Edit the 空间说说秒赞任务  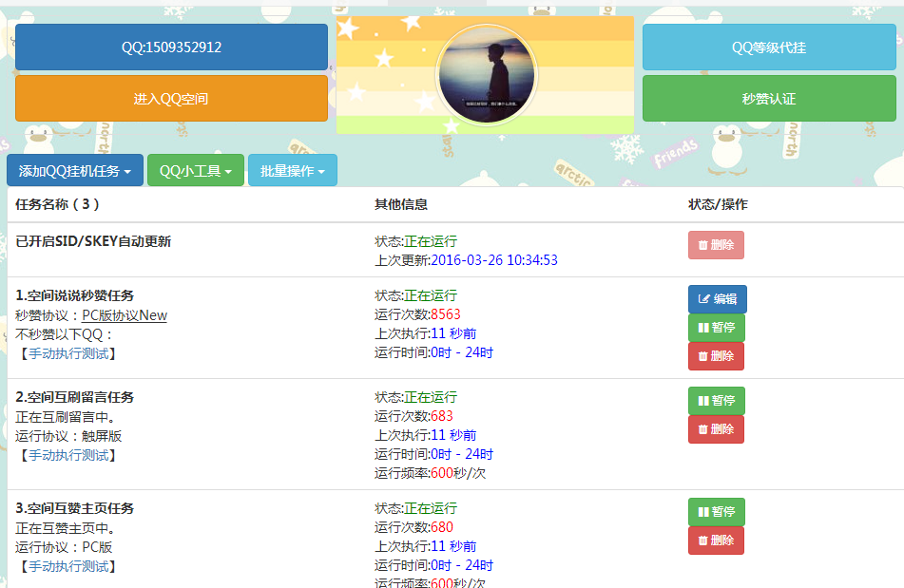717,299
